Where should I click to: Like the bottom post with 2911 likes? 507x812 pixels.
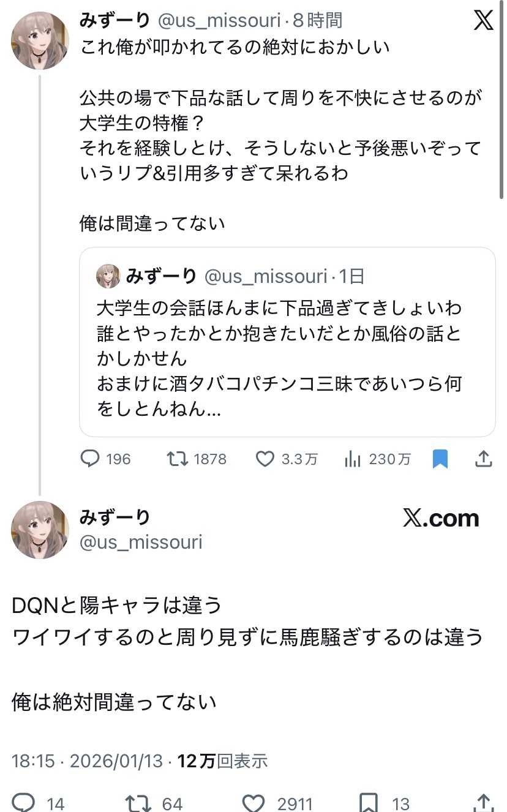[x=253, y=802]
